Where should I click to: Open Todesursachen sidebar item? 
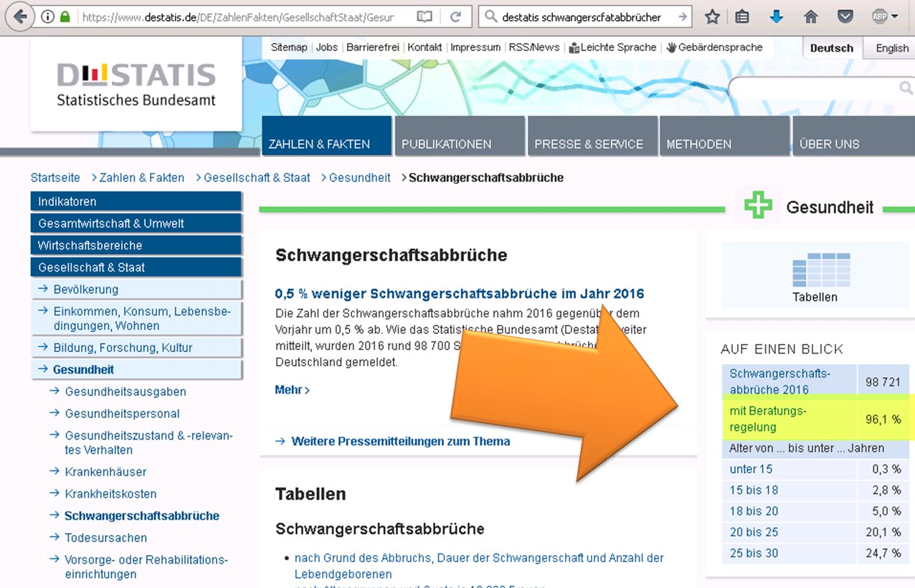106,538
